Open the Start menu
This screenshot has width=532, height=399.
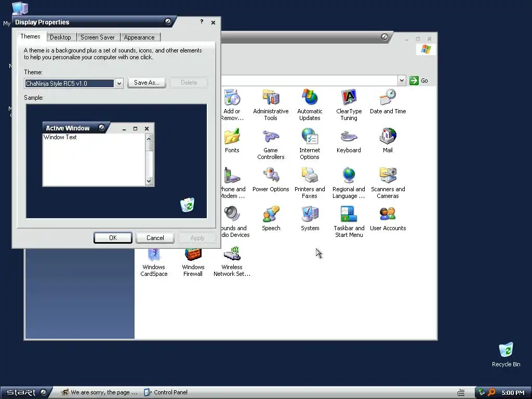pos(26,392)
